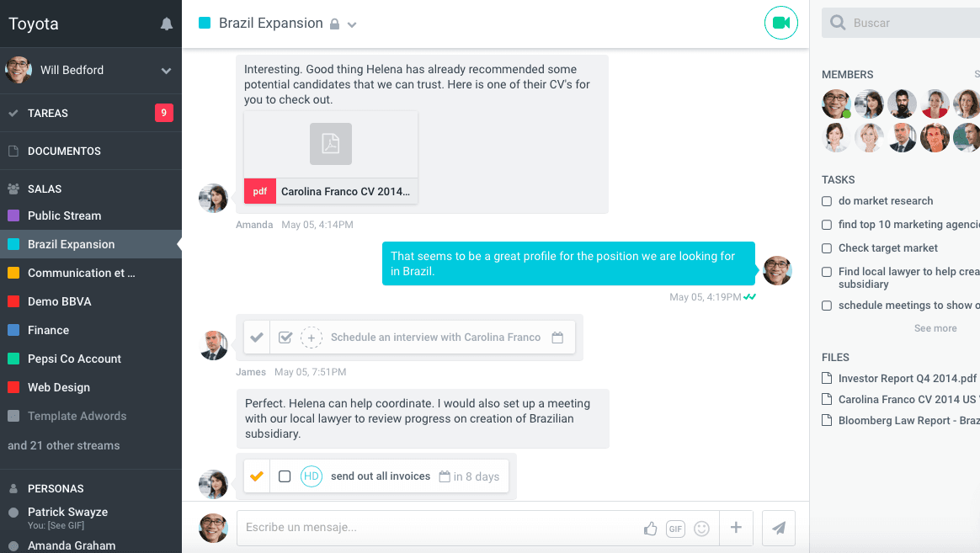Click the plus attachment button
The height and width of the screenshot is (553, 980).
(736, 528)
